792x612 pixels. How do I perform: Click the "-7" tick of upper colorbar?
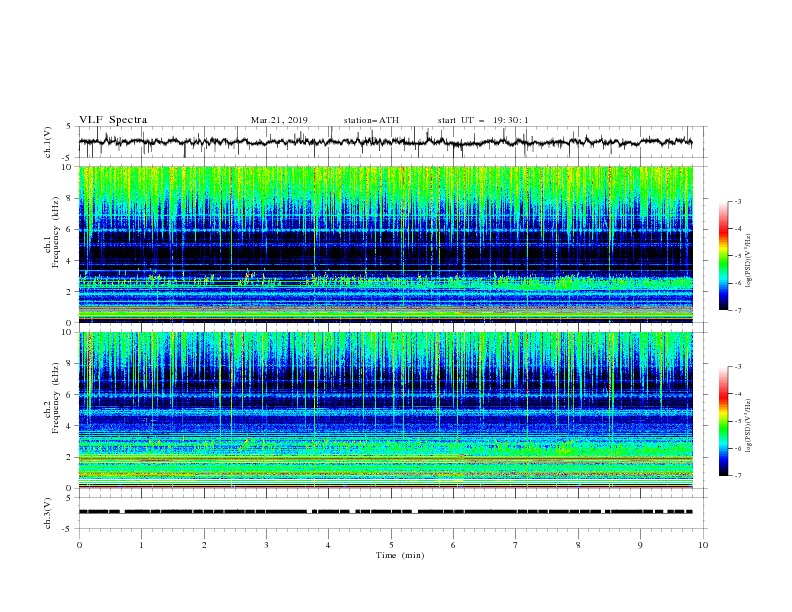737,310
